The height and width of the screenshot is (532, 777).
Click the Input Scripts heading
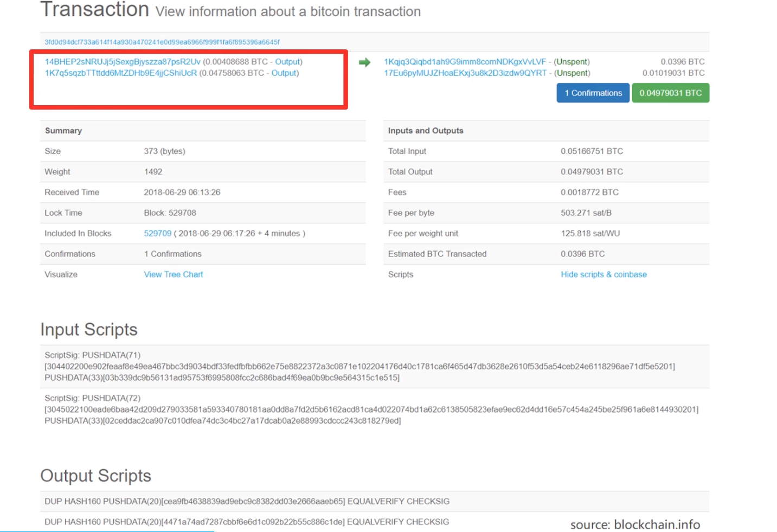point(89,330)
